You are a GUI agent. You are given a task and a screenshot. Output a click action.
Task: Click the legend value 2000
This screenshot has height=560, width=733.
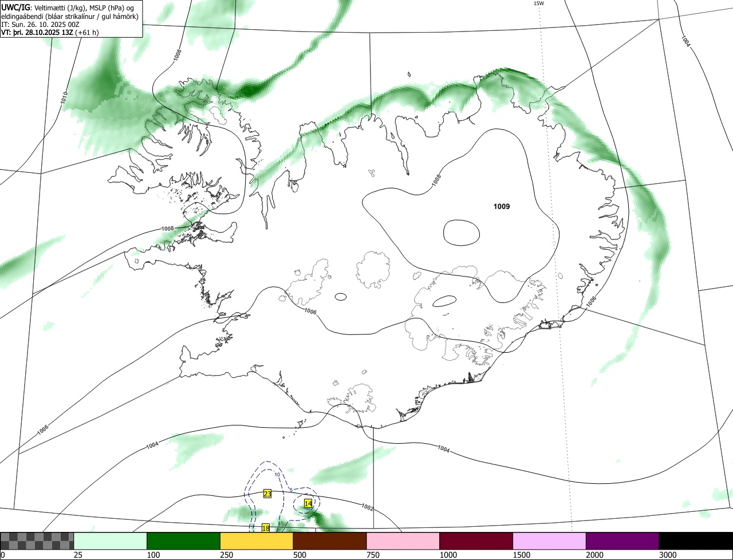click(594, 555)
